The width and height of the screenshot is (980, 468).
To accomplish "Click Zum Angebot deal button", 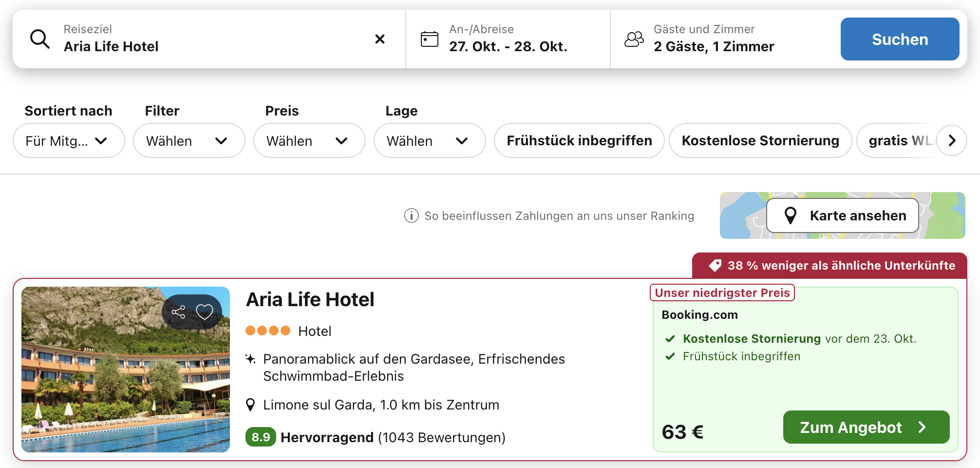I will (866, 428).
